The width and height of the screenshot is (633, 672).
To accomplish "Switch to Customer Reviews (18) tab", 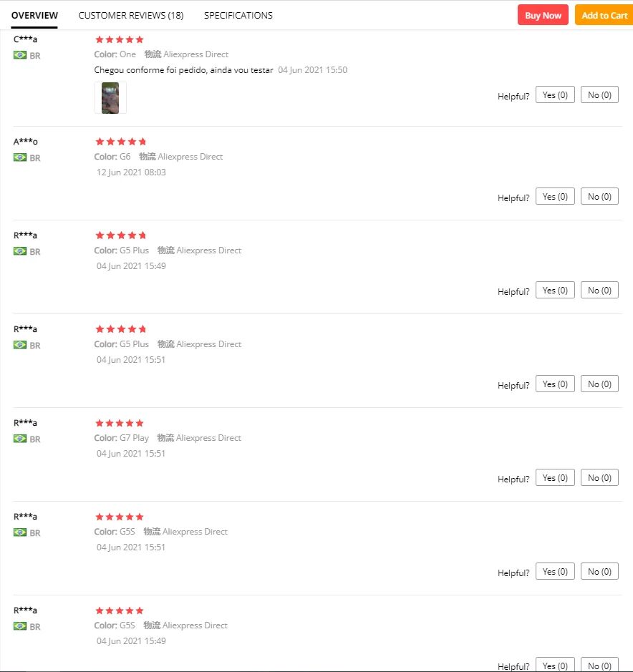I will coord(131,15).
